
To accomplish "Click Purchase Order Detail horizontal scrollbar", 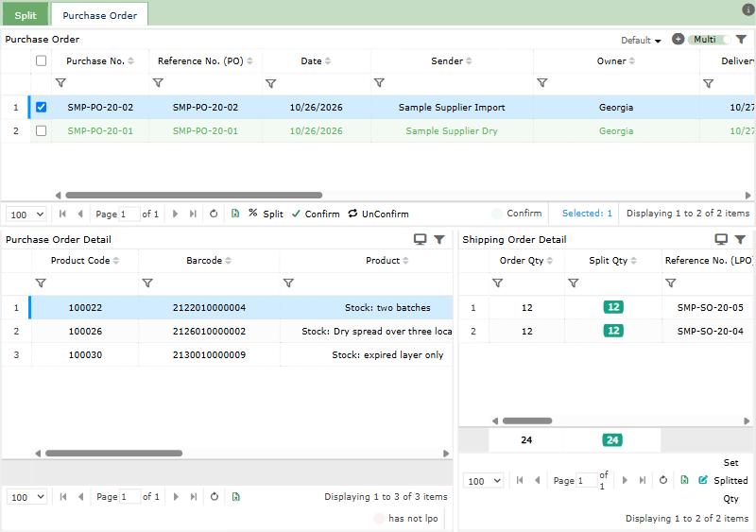I will (113, 454).
